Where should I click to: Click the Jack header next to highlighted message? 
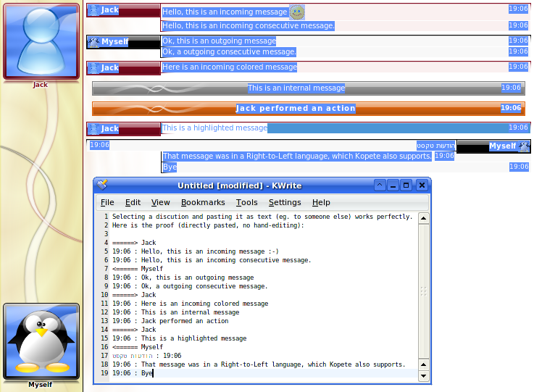(123, 129)
